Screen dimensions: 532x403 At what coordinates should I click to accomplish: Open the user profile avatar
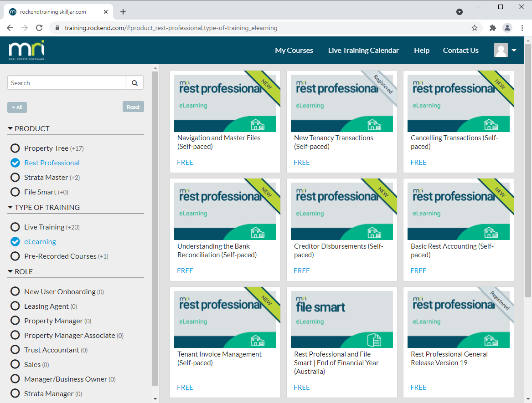point(501,50)
